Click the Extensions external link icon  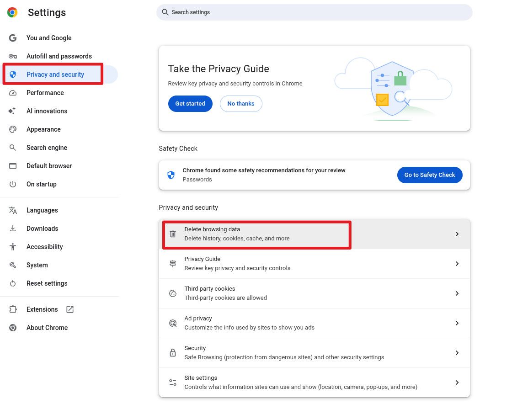[70, 309]
